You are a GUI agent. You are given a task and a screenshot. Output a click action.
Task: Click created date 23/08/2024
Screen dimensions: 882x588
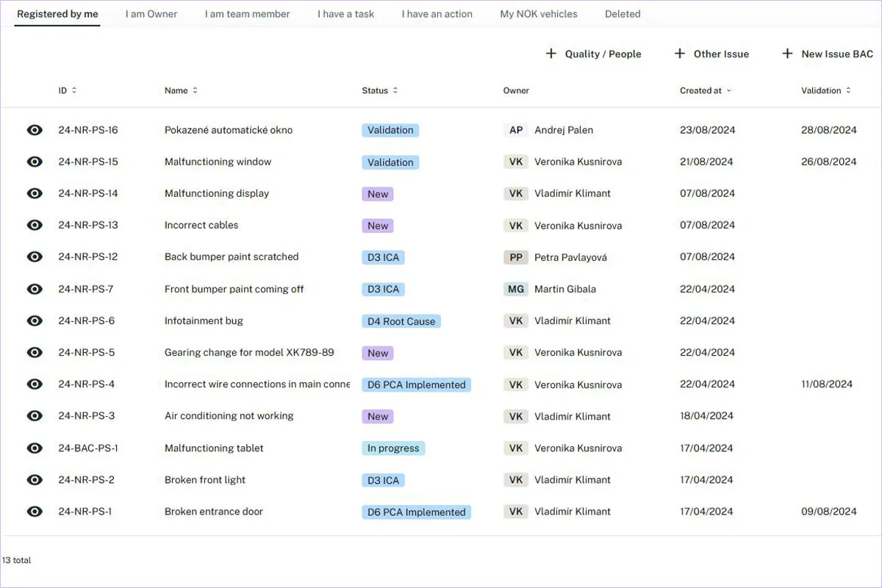[707, 130]
